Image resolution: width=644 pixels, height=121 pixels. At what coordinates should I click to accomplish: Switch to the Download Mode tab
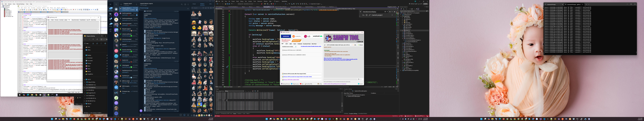(307, 44)
